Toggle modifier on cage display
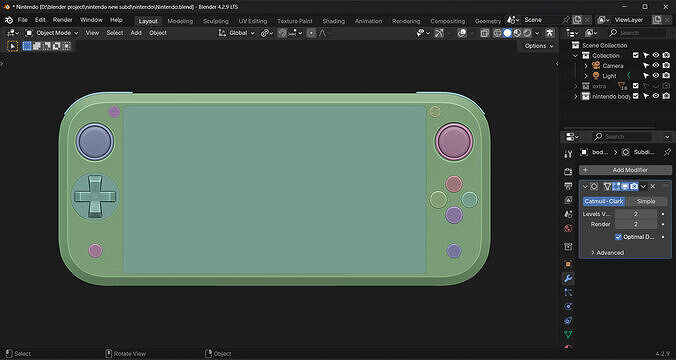The image size is (676, 360). [607, 186]
